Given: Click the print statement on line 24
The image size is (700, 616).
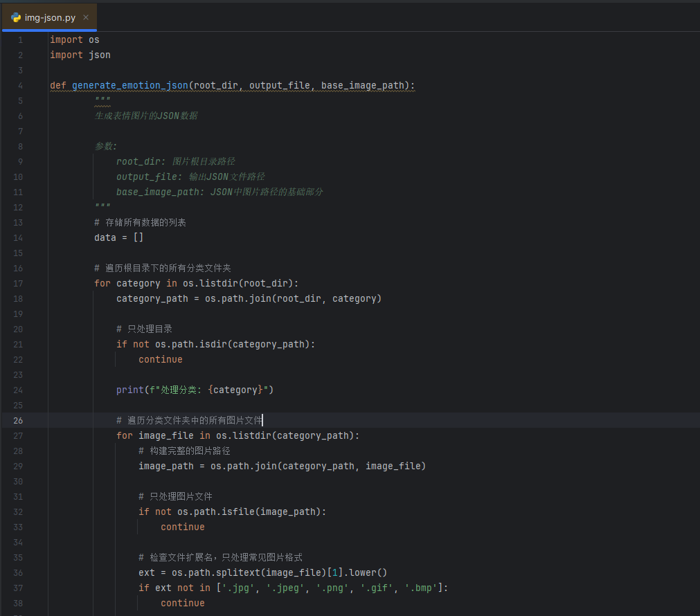Looking at the screenshot, I should [195, 390].
